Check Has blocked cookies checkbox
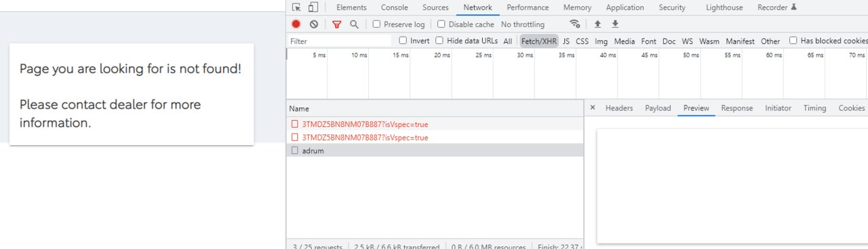868x249 pixels. (x=793, y=41)
